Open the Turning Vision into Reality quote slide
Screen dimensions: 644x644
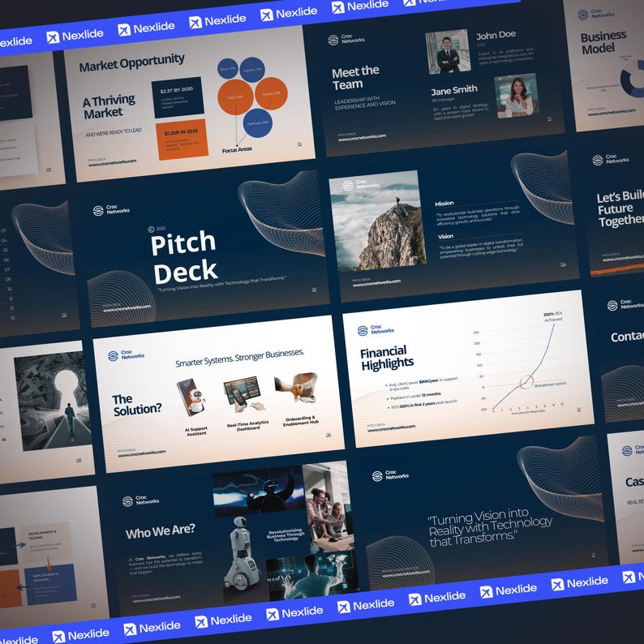[483, 513]
